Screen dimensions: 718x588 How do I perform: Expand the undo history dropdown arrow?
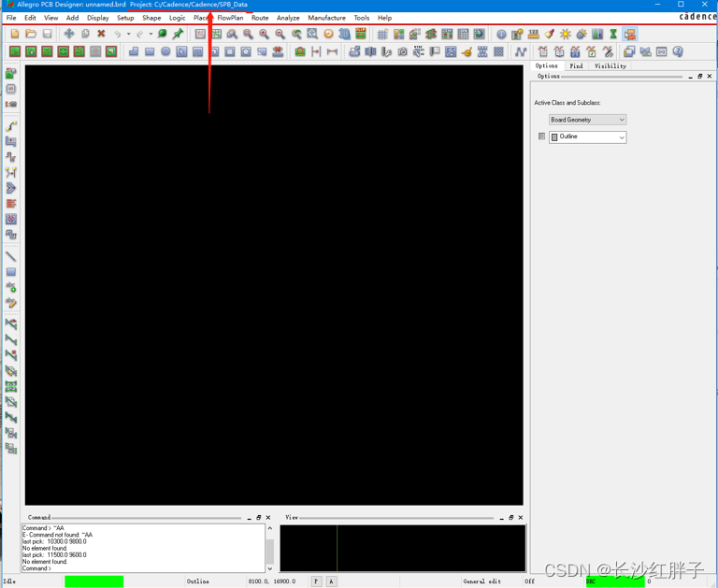(128, 35)
